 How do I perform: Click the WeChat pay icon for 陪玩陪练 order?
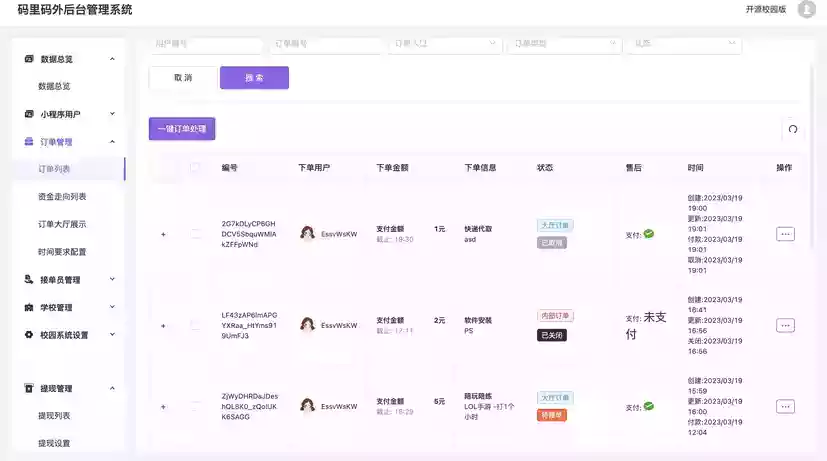click(x=649, y=406)
